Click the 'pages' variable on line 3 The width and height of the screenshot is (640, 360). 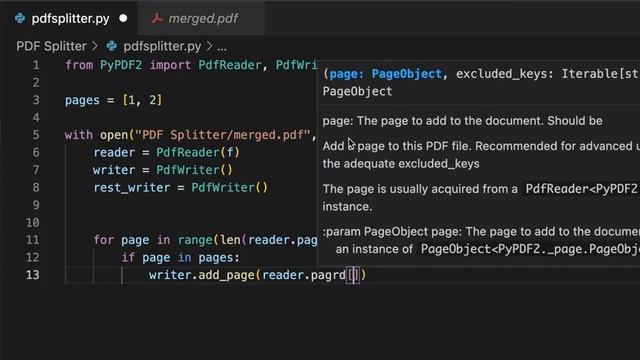(82, 100)
